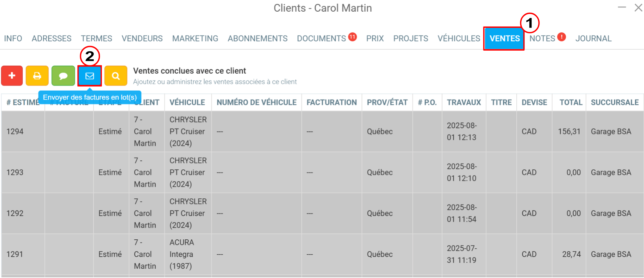Sort by the # P.O. column header
Image resolution: width=644 pixels, height=278 pixels.
pos(427,103)
